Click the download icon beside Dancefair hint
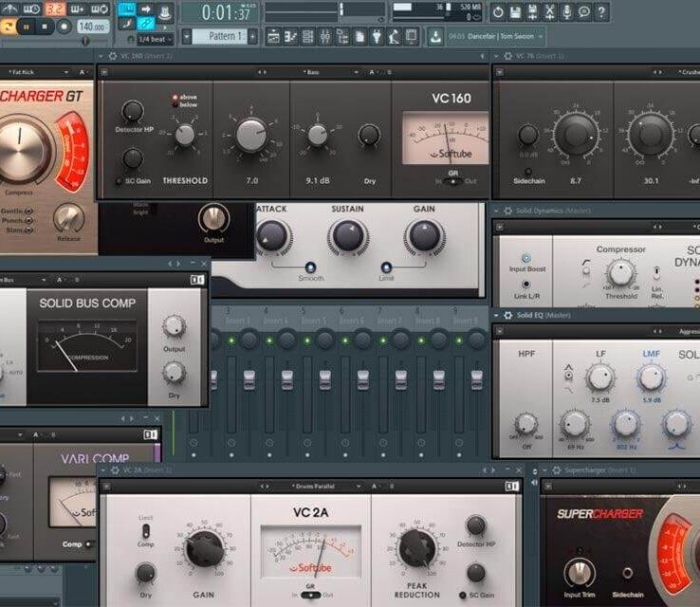 point(435,37)
